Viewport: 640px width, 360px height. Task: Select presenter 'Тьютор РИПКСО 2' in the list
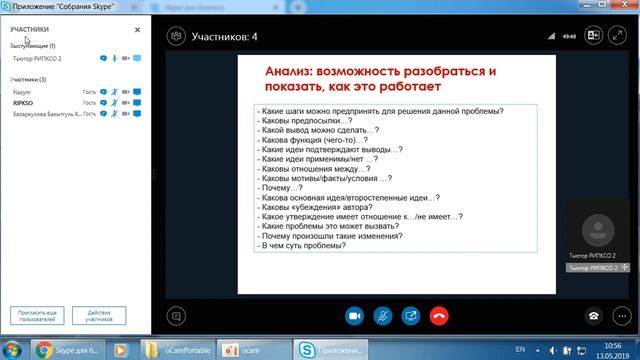pos(37,59)
